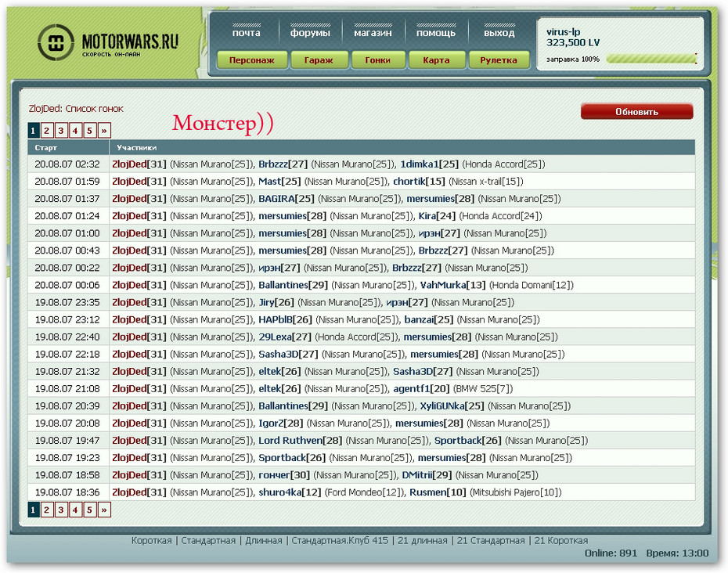This screenshot has width=728, height=573.
Task: Select the Карта tab
Action: (x=436, y=60)
